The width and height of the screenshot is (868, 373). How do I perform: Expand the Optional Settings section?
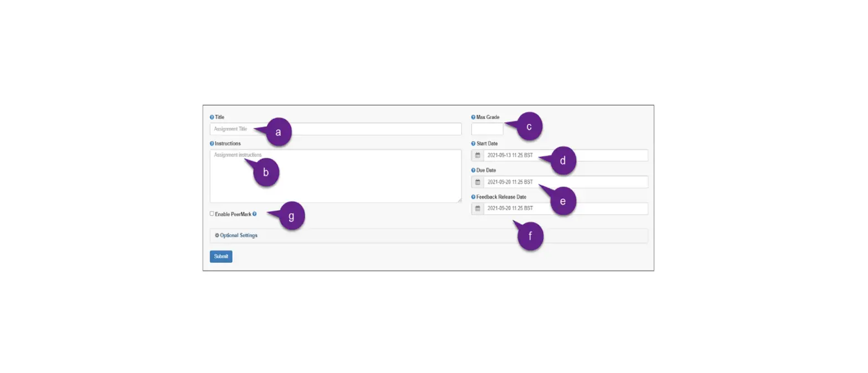[x=239, y=235]
